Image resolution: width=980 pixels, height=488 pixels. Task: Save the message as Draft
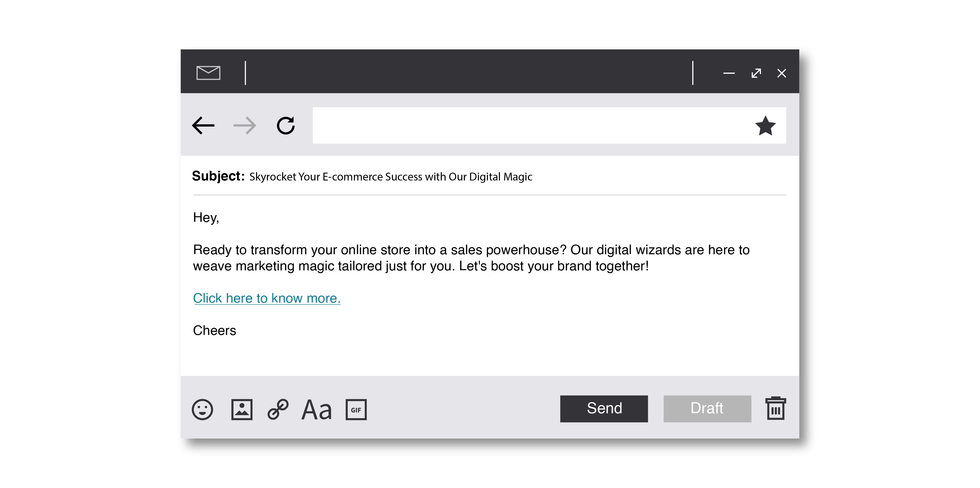[x=707, y=408]
